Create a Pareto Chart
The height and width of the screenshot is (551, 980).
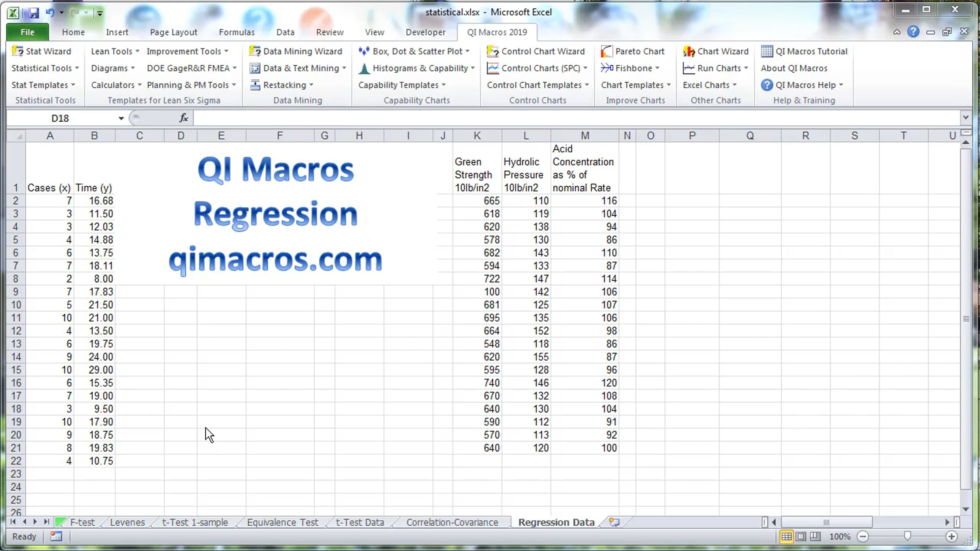(633, 51)
